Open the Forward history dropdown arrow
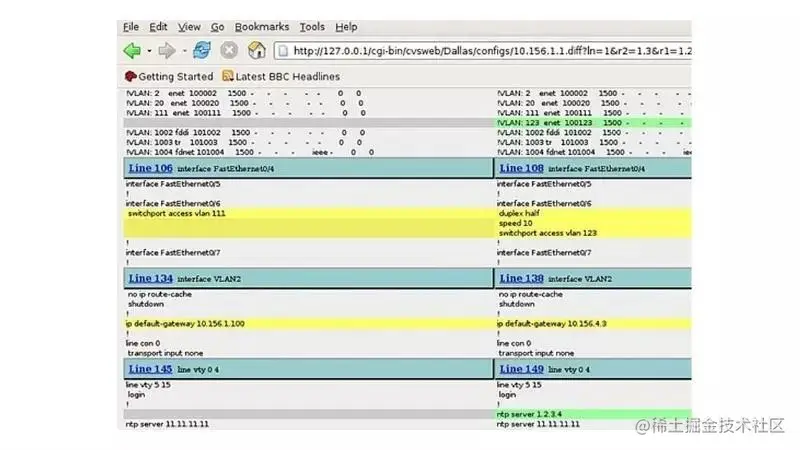 pos(183,51)
